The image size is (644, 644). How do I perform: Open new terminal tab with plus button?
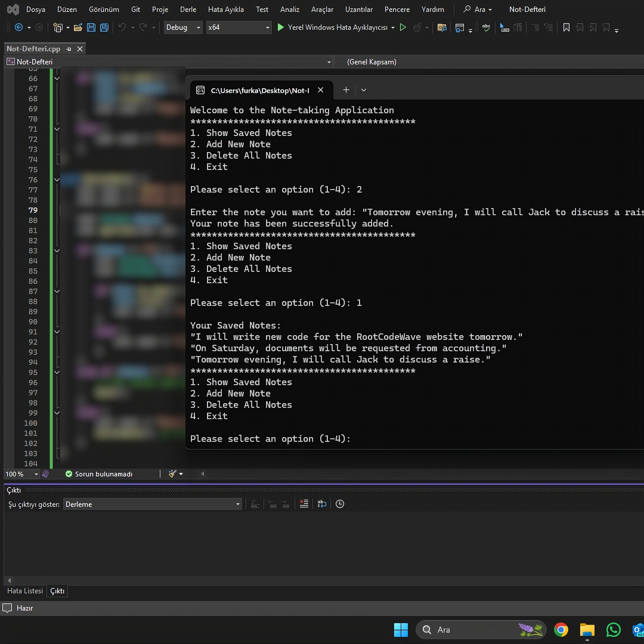pos(346,90)
